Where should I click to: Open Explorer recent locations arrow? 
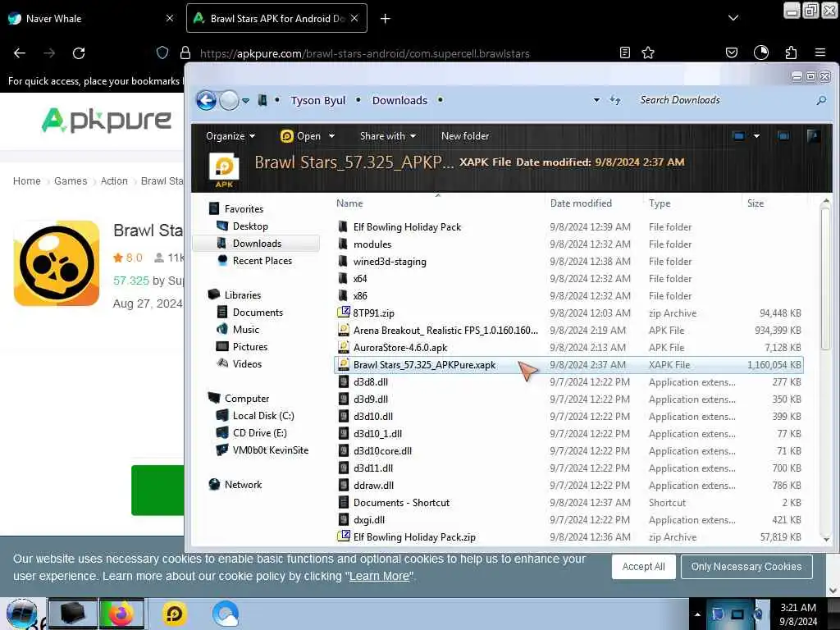(246, 100)
